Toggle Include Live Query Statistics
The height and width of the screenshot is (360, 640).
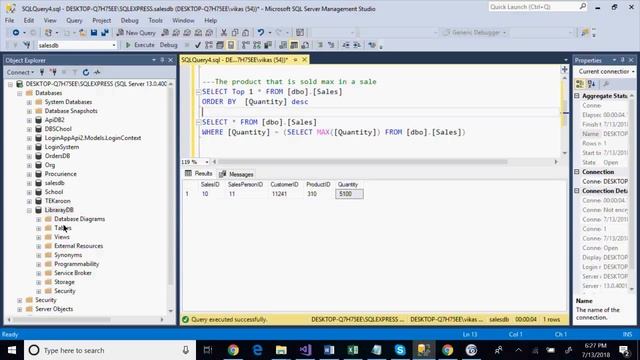coord(257,45)
